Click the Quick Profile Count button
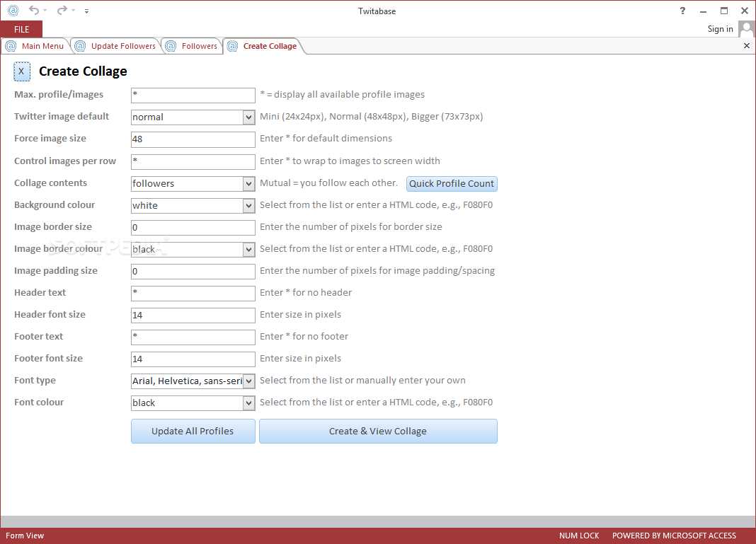756x544 pixels. click(x=452, y=184)
